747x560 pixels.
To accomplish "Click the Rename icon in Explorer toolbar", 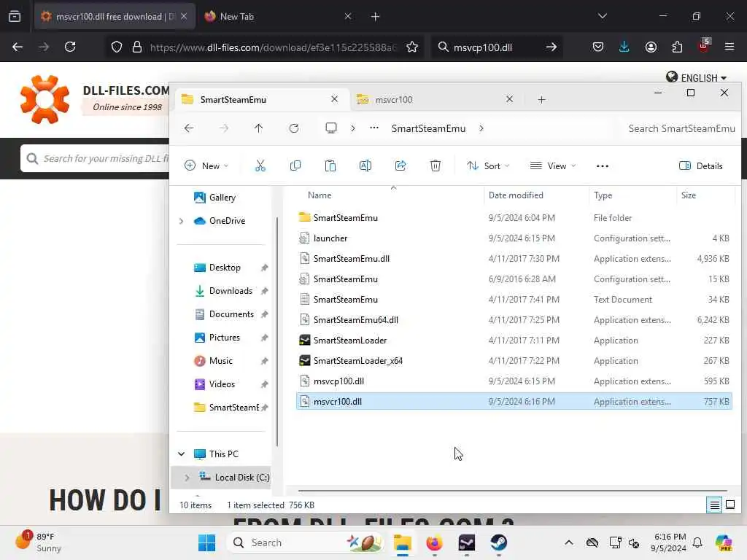I will (365, 166).
